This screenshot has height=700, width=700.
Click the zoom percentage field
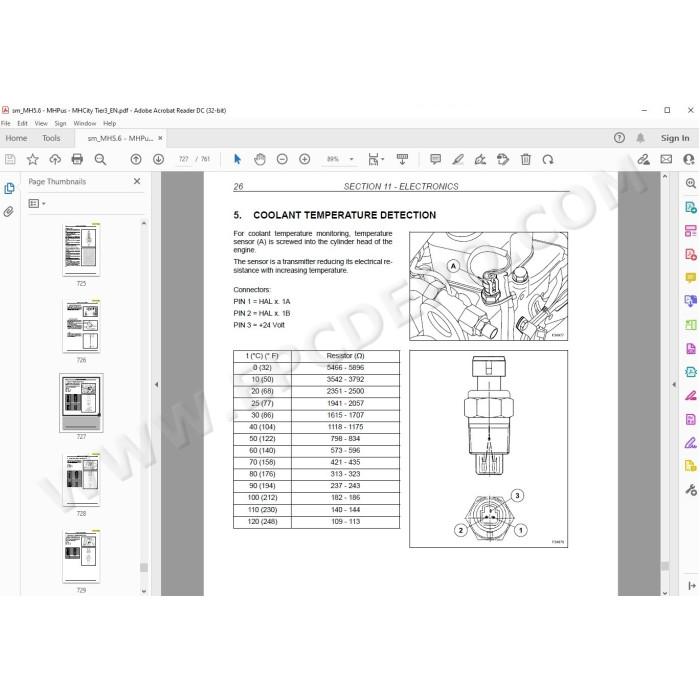coord(333,159)
